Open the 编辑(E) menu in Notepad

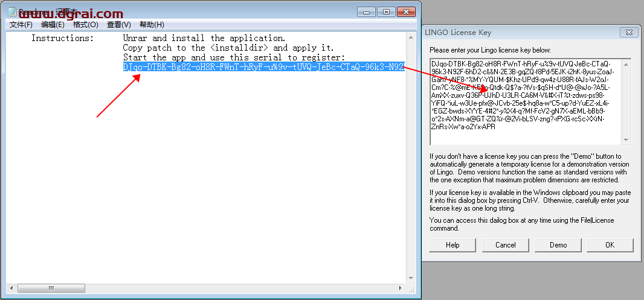pos(53,25)
